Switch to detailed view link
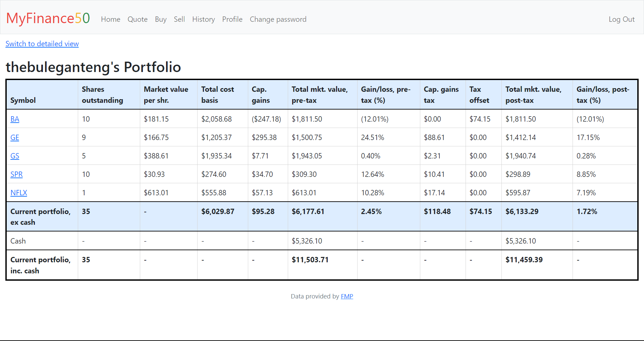The image size is (644, 341). click(42, 44)
